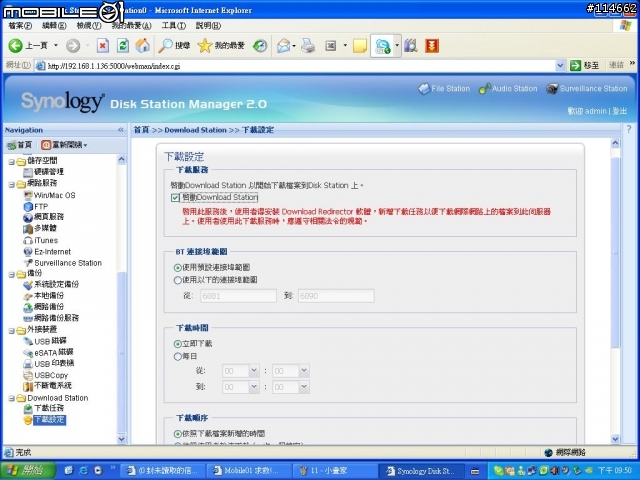This screenshot has height=480, width=640.
Task: Open the restart/shutdown dropdown button
Action: [x=64, y=145]
